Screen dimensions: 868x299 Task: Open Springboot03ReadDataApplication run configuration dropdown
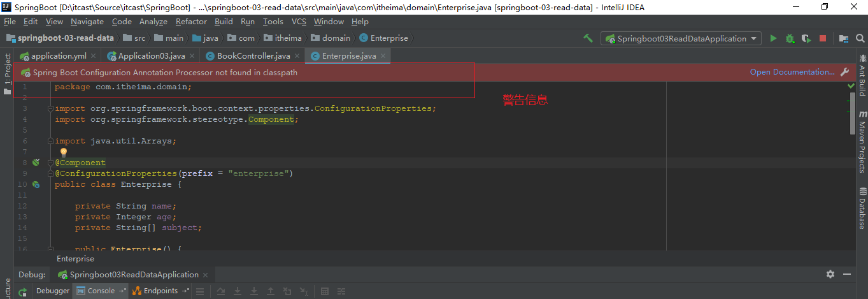680,38
